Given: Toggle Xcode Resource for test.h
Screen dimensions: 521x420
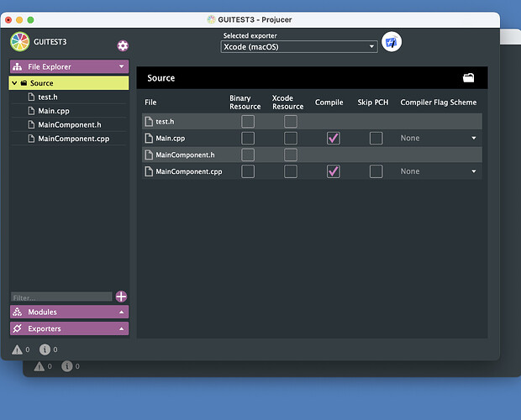Looking at the screenshot, I should point(291,122).
